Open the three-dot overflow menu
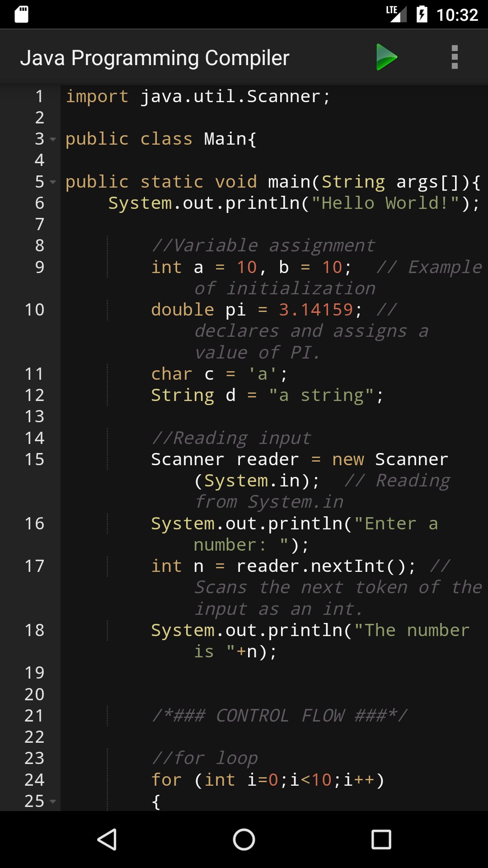Viewport: 488px width, 868px height. tap(455, 57)
